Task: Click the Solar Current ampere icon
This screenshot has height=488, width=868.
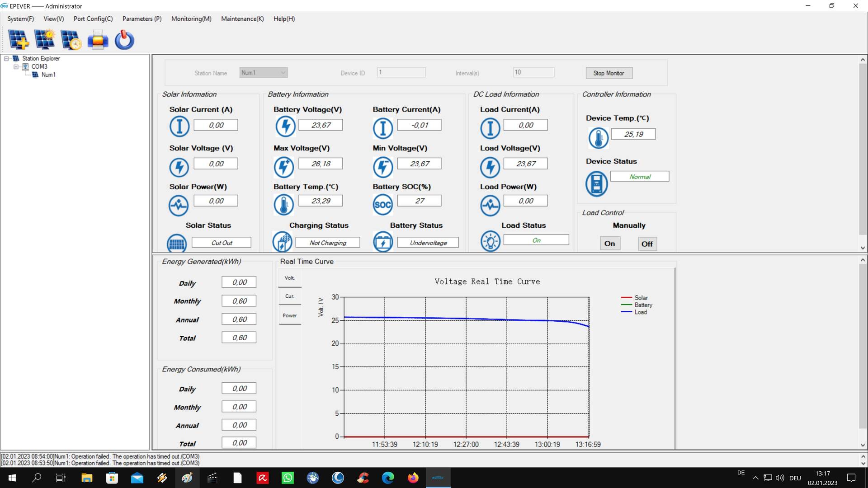Action: point(179,127)
